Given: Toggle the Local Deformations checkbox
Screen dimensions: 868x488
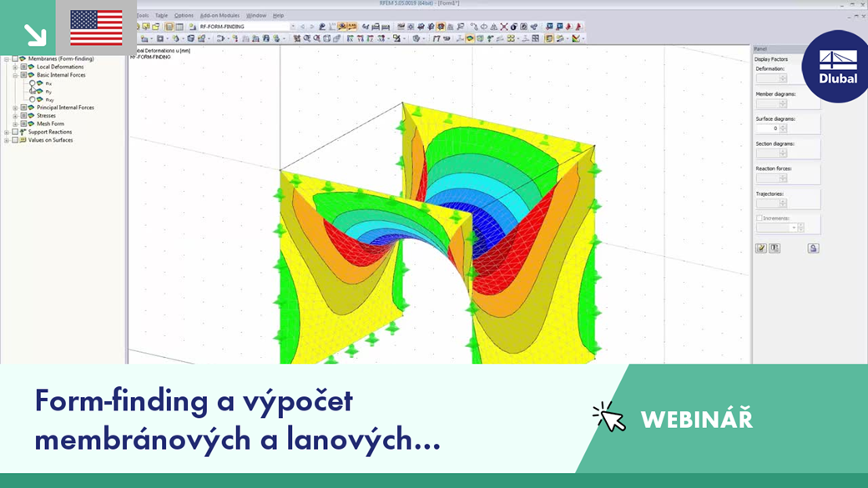Looking at the screenshot, I should coord(24,67).
